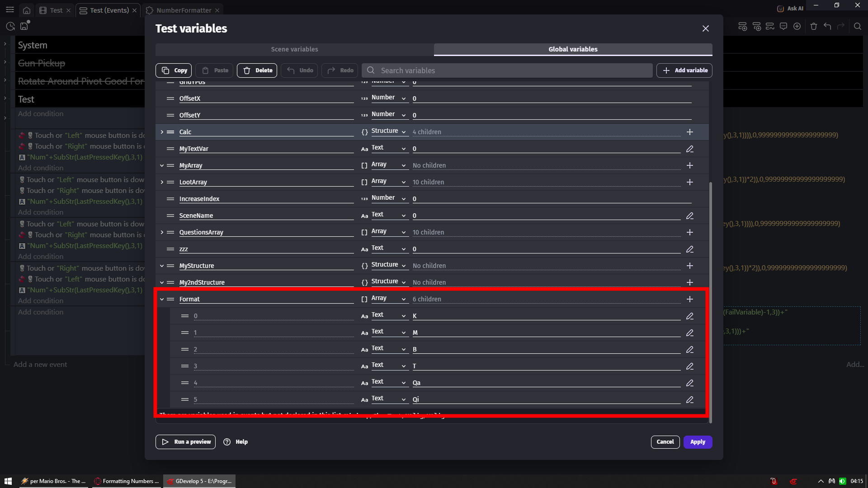Viewport: 868px width, 488px height.
Task: Click pencil edit icon for MyTextVar
Action: (689, 149)
